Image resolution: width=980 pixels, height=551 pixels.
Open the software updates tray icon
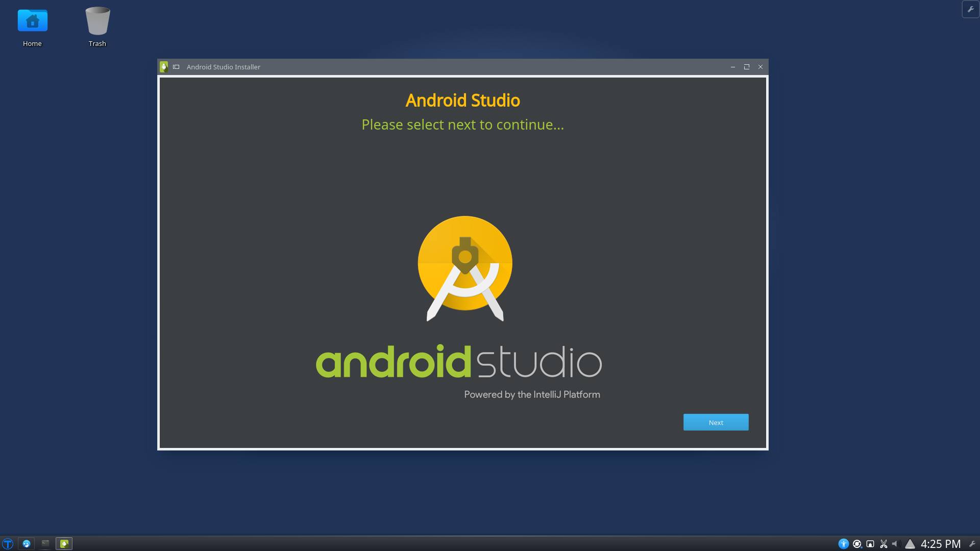tap(857, 544)
